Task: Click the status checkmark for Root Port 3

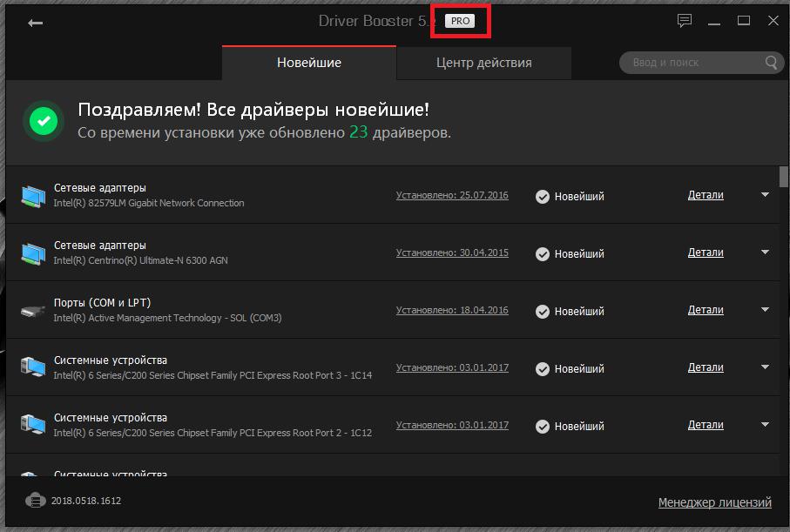Action: [542, 369]
